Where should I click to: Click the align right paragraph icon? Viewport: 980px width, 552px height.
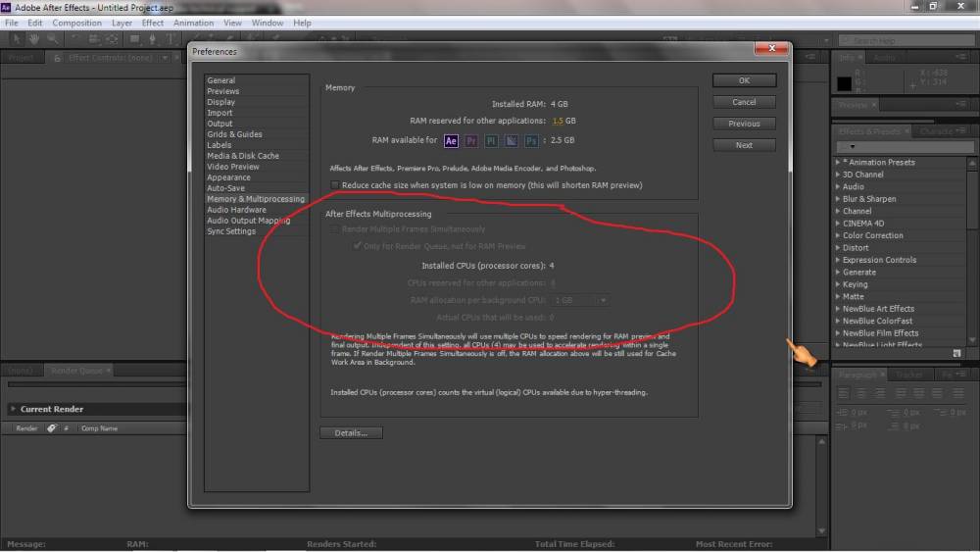click(x=880, y=393)
